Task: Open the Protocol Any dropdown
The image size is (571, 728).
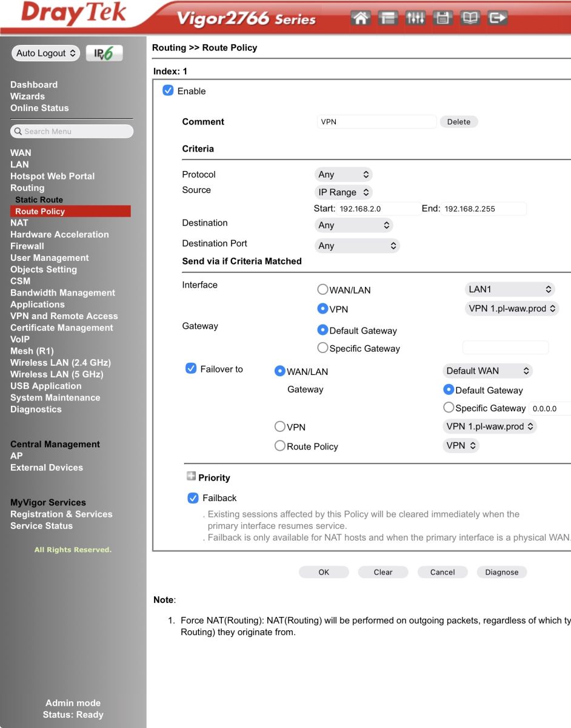Action: tap(343, 175)
